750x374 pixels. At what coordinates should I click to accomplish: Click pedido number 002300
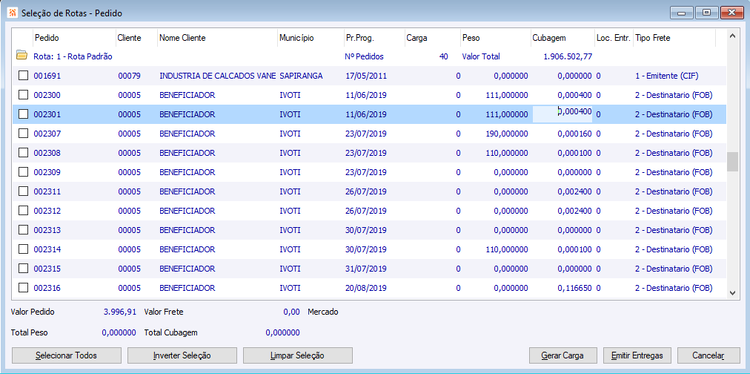pos(47,95)
